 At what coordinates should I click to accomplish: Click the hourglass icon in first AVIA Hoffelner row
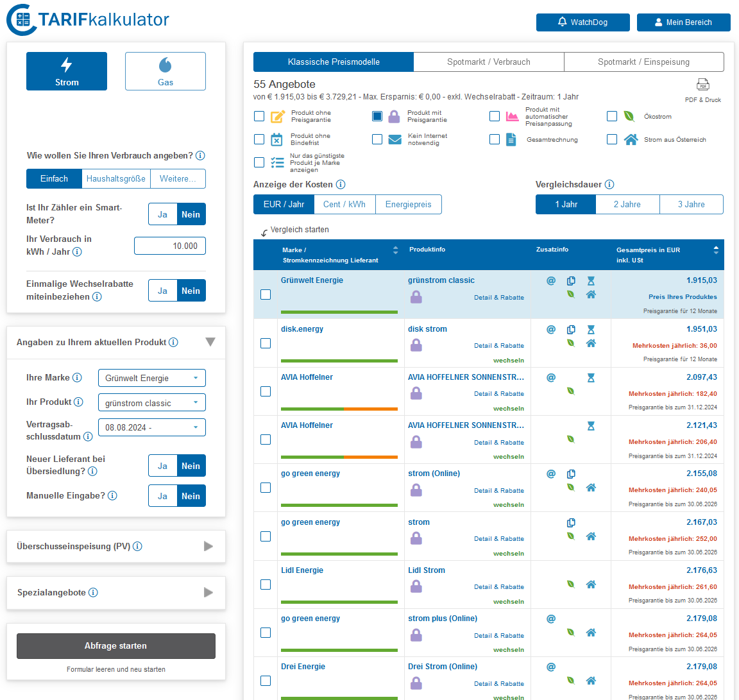[x=591, y=377]
